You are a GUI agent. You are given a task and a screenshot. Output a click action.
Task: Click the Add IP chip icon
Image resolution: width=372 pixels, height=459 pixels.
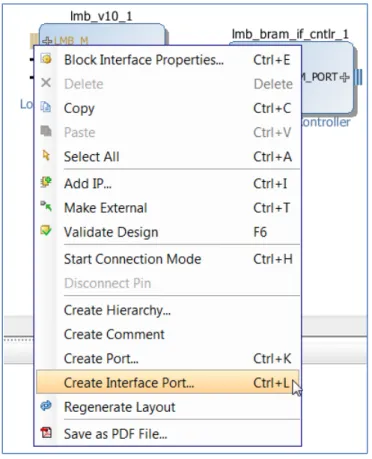(46, 182)
